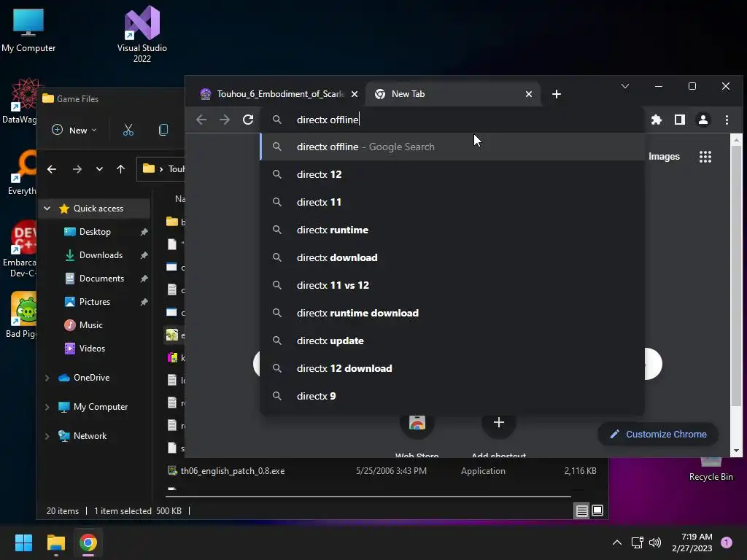Open volume control in system tray
Image resolution: width=747 pixels, height=560 pixels.
coord(655,542)
